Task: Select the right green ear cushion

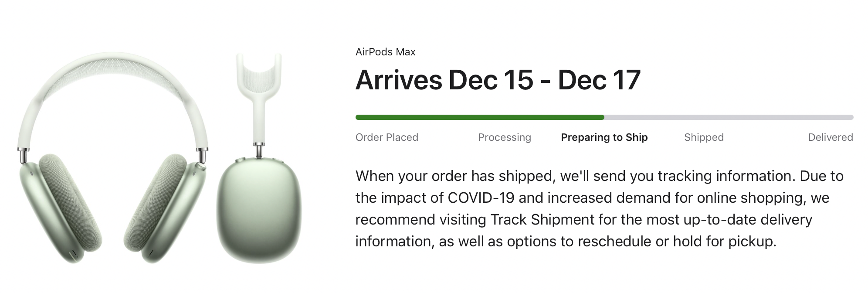Action: click(x=156, y=203)
